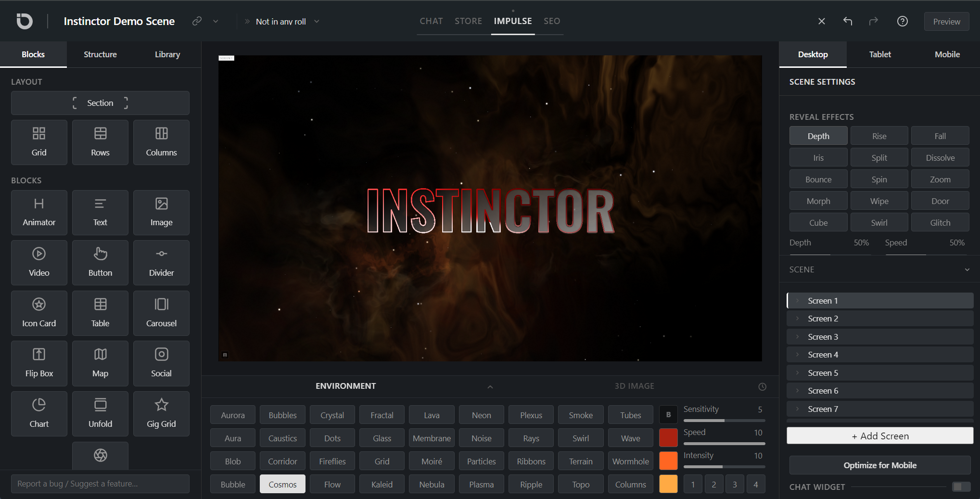980x499 pixels.
Task: Enable the Rise reveal effect
Action: point(879,136)
